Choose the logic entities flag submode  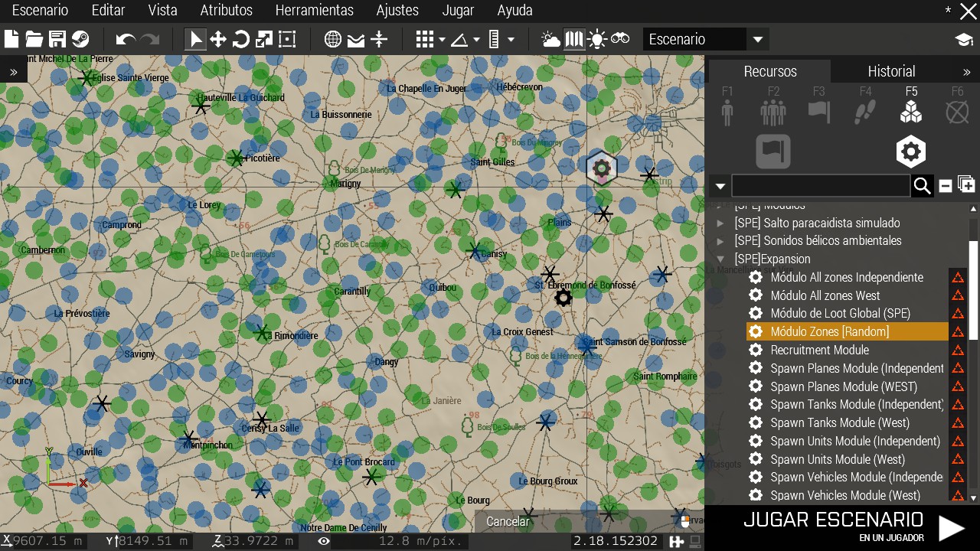coord(773,152)
